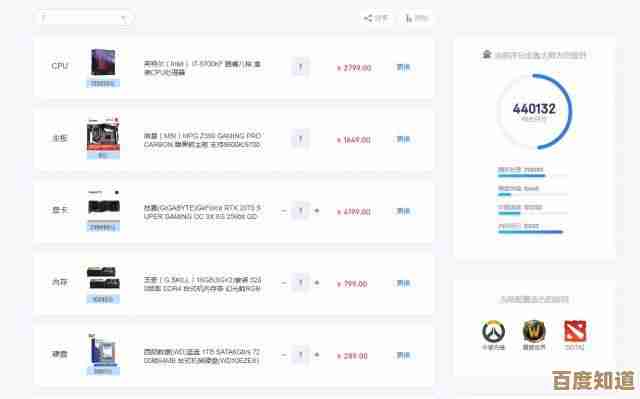Open the G.SKILL 16GB DDR4 memory title
The width and height of the screenshot is (640, 399).
[202, 284]
